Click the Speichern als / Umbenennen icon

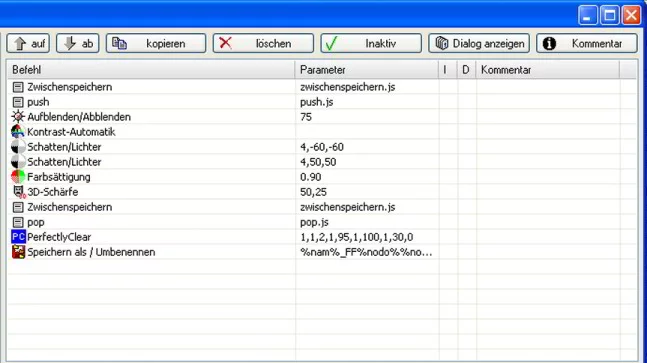18,252
